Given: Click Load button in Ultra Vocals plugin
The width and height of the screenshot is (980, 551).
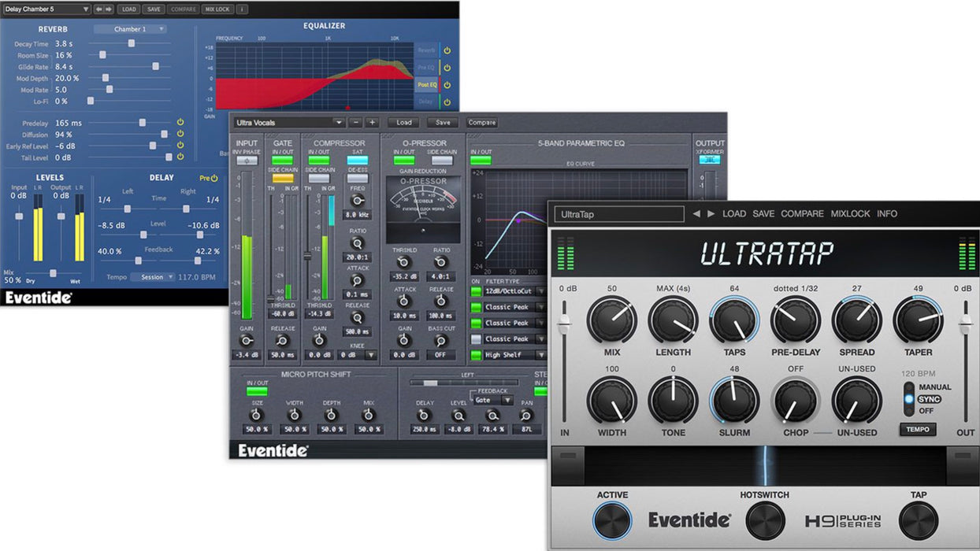Looking at the screenshot, I should click(x=404, y=123).
